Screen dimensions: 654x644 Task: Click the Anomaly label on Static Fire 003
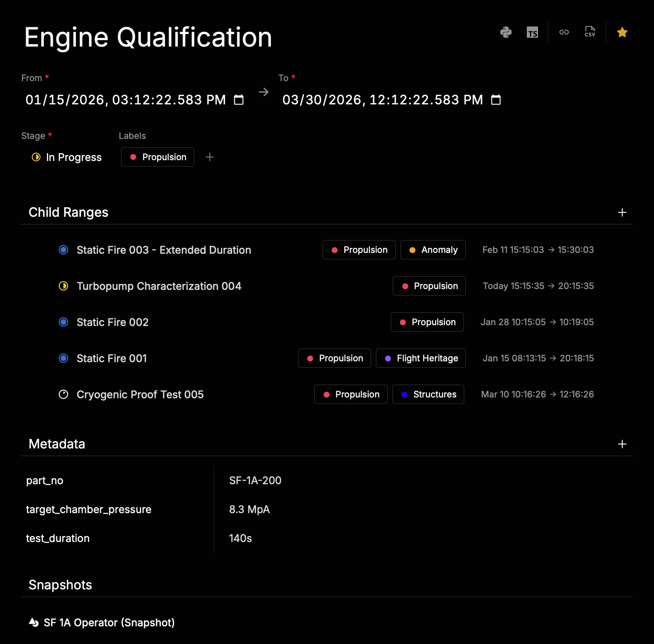pyautogui.click(x=433, y=250)
